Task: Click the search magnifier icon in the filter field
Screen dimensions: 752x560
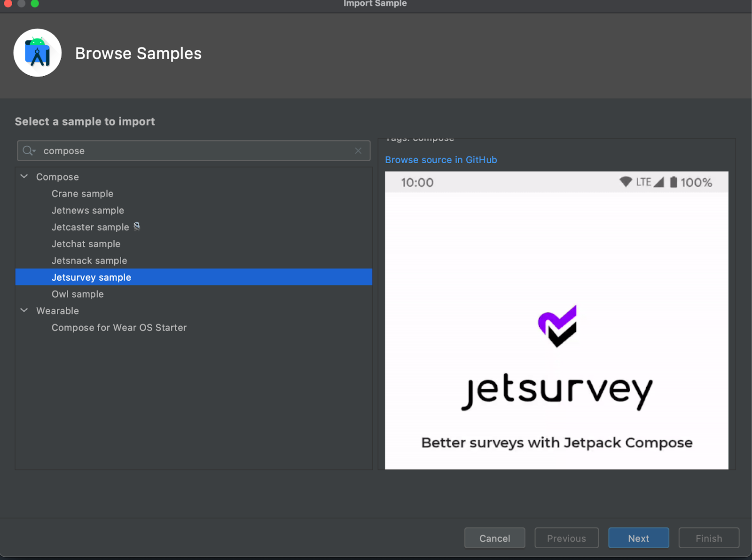Action: (x=29, y=150)
